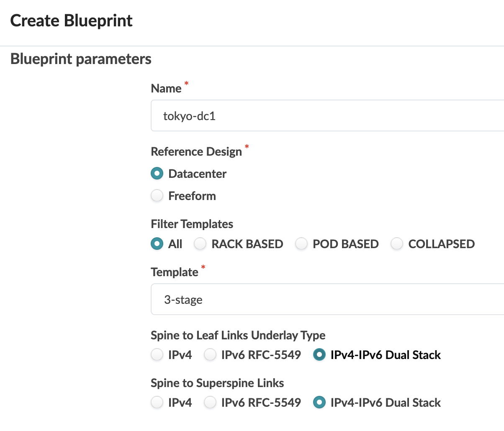Image resolution: width=504 pixels, height=431 pixels.
Task: Select IPv6 RFC-5549 for Spine to Superspine Links
Action: coord(210,403)
